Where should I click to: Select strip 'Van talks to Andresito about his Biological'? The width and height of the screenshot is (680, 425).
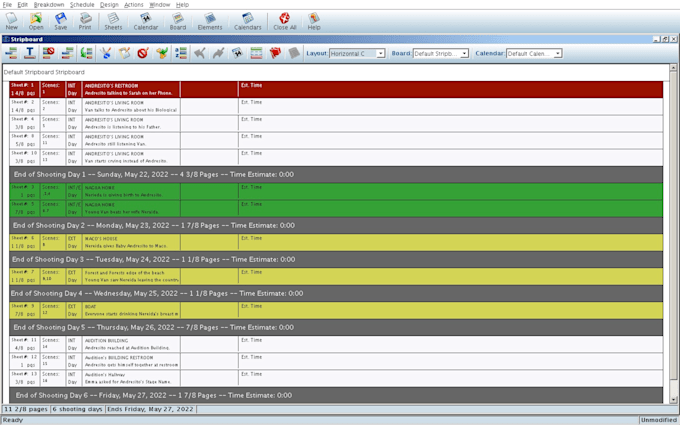point(336,106)
